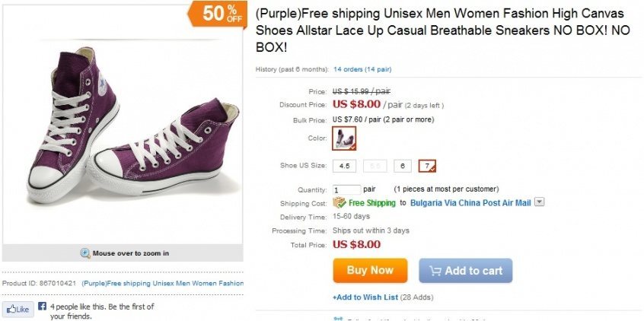This screenshot has width=644, height=321.
Task: Click the magnifier zoom icon under the image
Action: (x=86, y=253)
